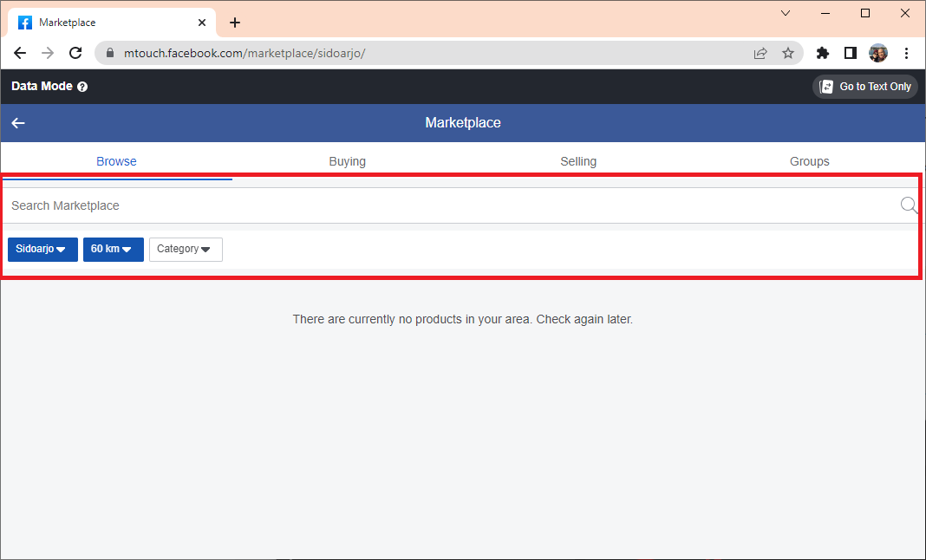Open Chrome three-dot menu
Screen dimensions: 926x560
tap(906, 53)
